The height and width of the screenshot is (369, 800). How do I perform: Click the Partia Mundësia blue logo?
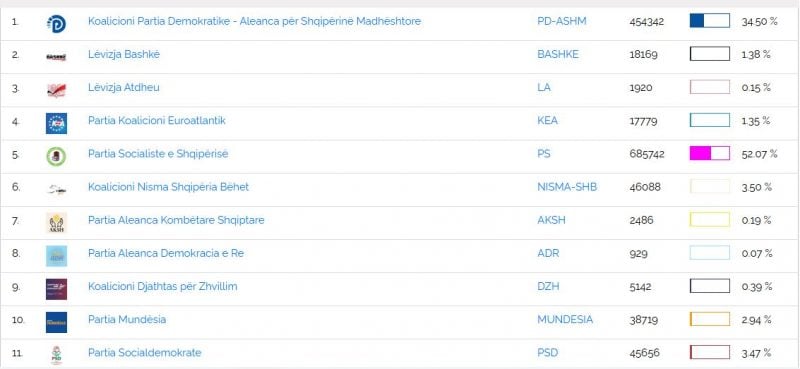tap(56, 322)
